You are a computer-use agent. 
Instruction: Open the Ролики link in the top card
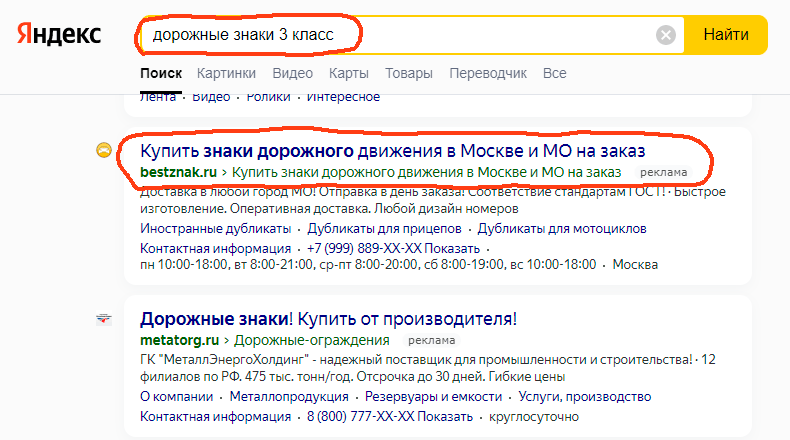pos(268,97)
